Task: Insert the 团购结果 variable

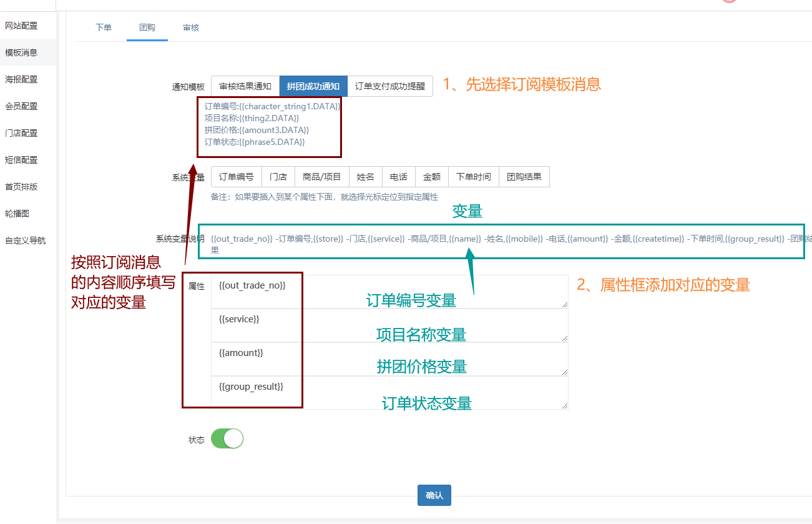Action: (524, 177)
